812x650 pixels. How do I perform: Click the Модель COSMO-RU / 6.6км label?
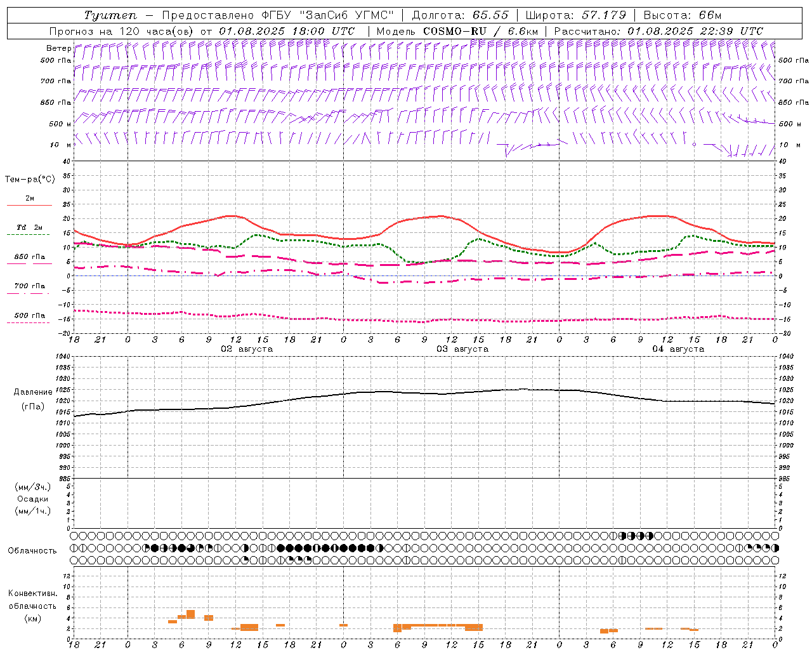pyautogui.click(x=457, y=31)
